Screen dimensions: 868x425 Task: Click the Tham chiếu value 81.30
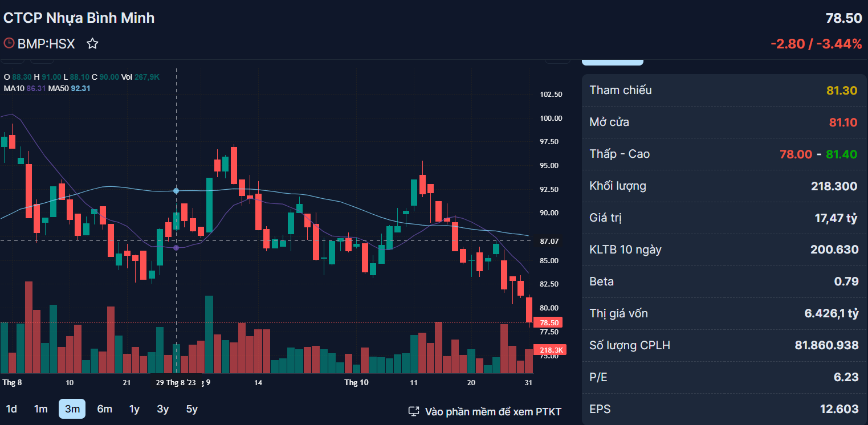(842, 90)
